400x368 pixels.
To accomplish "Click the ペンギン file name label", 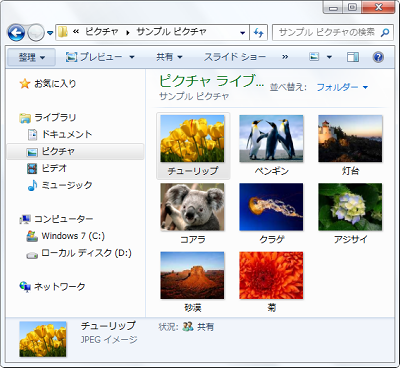I will pyautogui.click(x=271, y=171).
